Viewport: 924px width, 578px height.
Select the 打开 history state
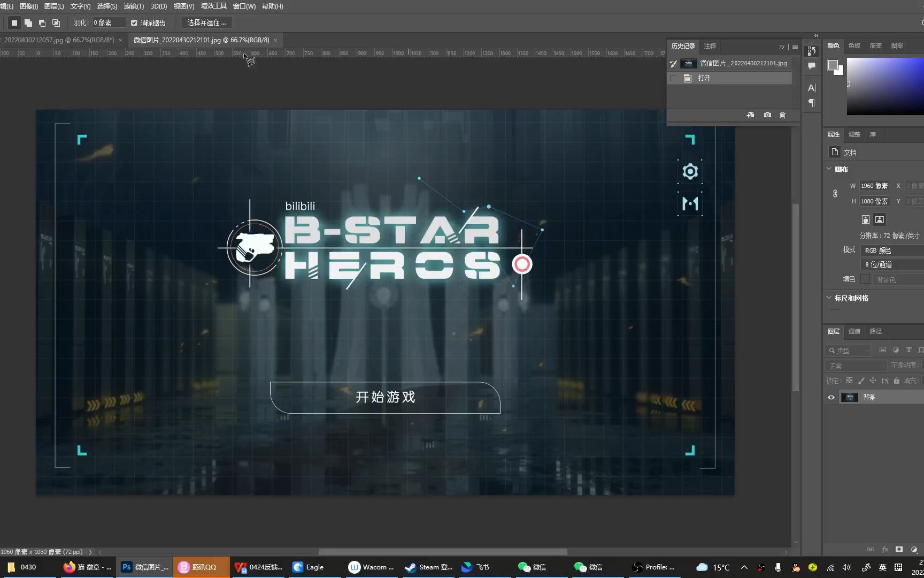point(730,78)
